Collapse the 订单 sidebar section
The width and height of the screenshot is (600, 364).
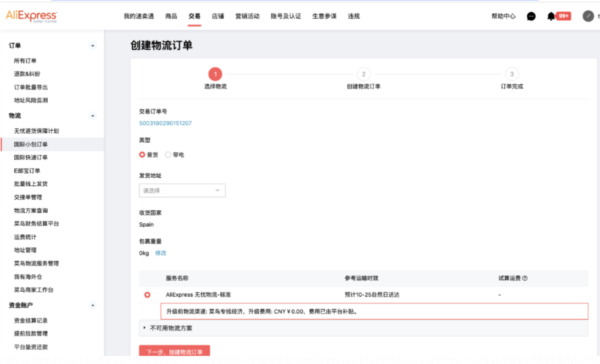[x=92, y=44]
